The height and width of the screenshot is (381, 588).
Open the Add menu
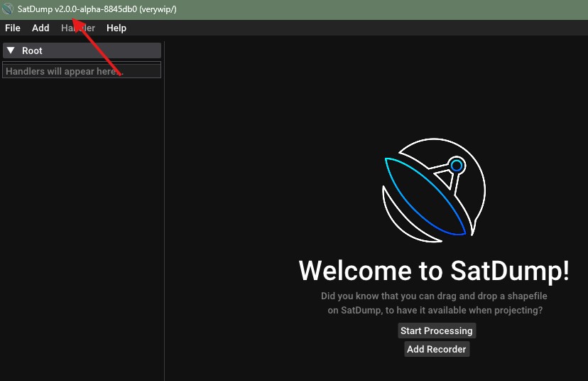(40, 28)
